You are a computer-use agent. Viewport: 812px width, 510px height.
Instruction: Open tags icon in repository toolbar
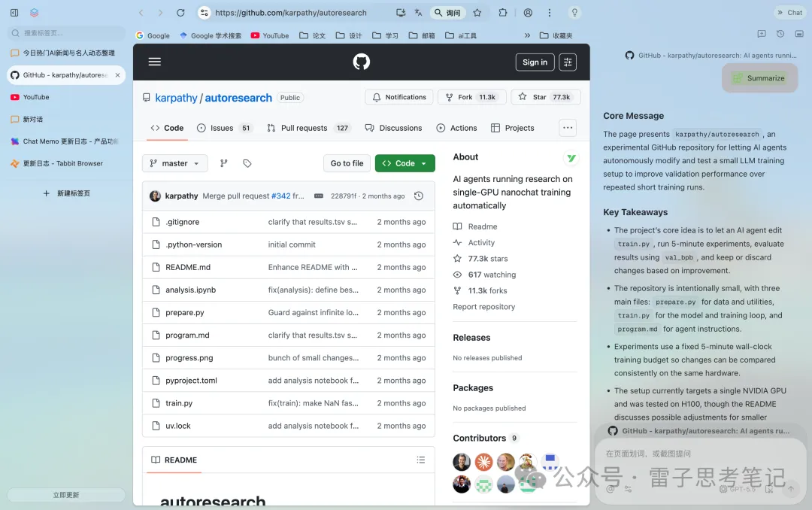(x=247, y=163)
